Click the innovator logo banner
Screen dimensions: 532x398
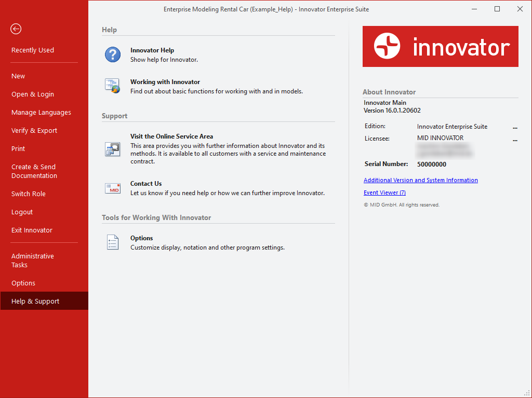[x=441, y=47]
